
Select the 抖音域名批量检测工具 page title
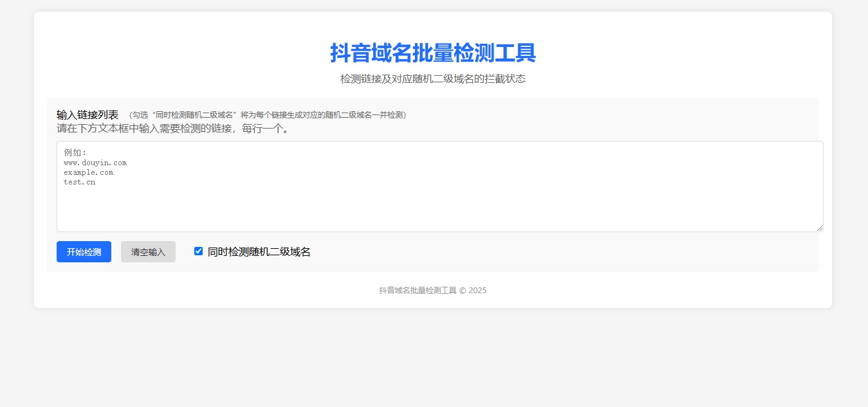433,53
